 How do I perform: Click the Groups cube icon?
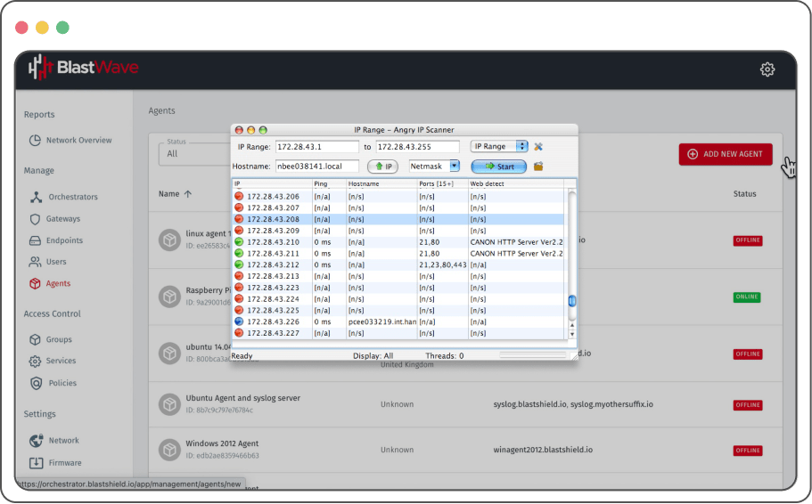(x=35, y=339)
